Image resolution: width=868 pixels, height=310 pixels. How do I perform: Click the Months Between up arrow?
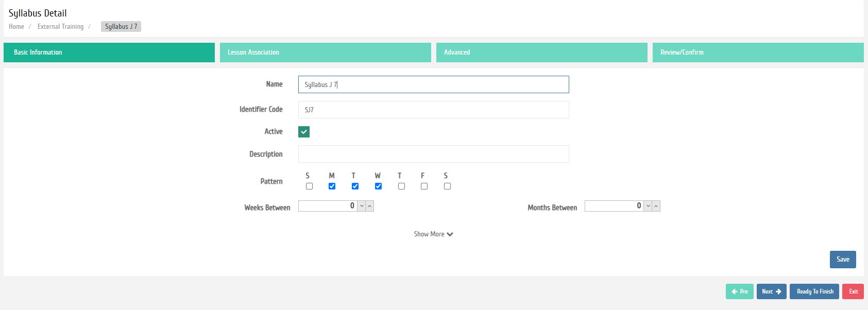[656, 206]
